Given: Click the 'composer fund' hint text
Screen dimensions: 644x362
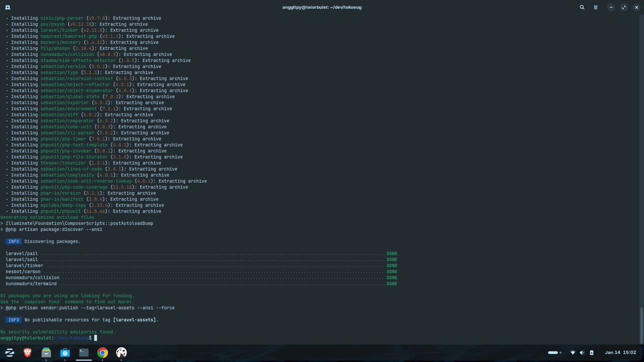Looking at the screenshot, I should [36, 301].
